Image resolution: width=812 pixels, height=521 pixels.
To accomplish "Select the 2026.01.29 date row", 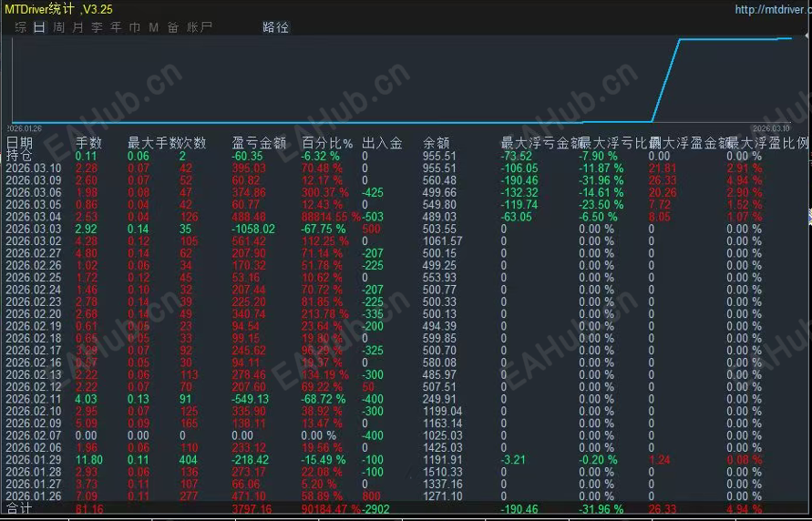I will (34, 460).
